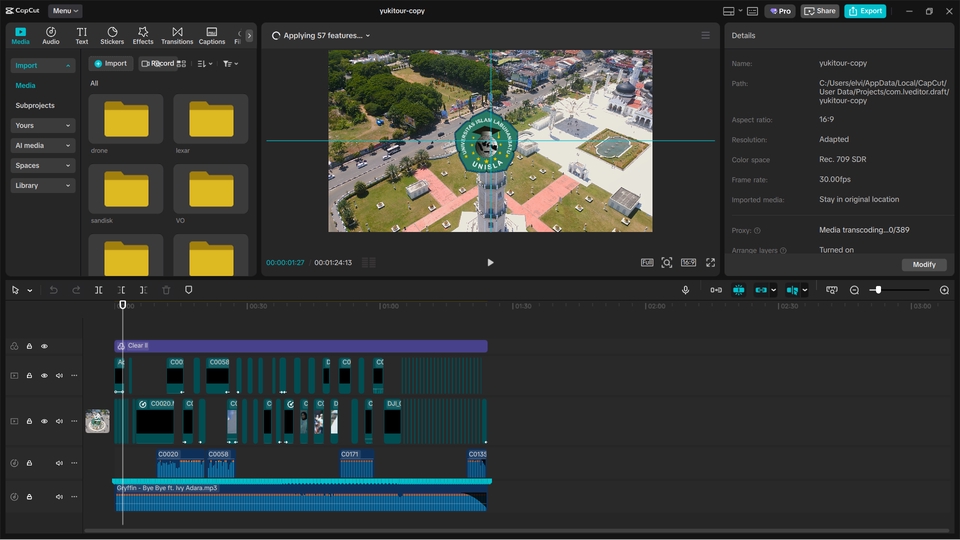Open the drone folder
This screenshot has height=540, width=960.
pyautogui.click(x=126, y=119)
